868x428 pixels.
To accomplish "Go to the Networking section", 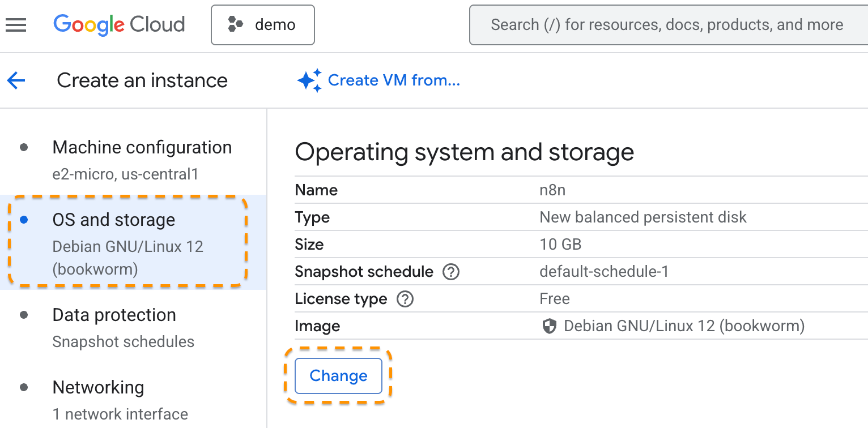I will pyautogui.click(x=98, y=388).
